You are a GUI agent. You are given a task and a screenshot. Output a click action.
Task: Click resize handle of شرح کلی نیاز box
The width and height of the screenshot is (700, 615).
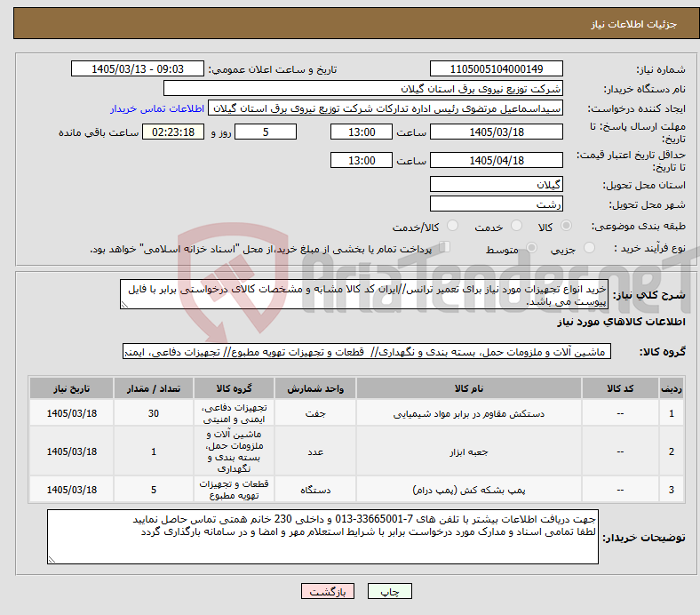pos(124,305)
